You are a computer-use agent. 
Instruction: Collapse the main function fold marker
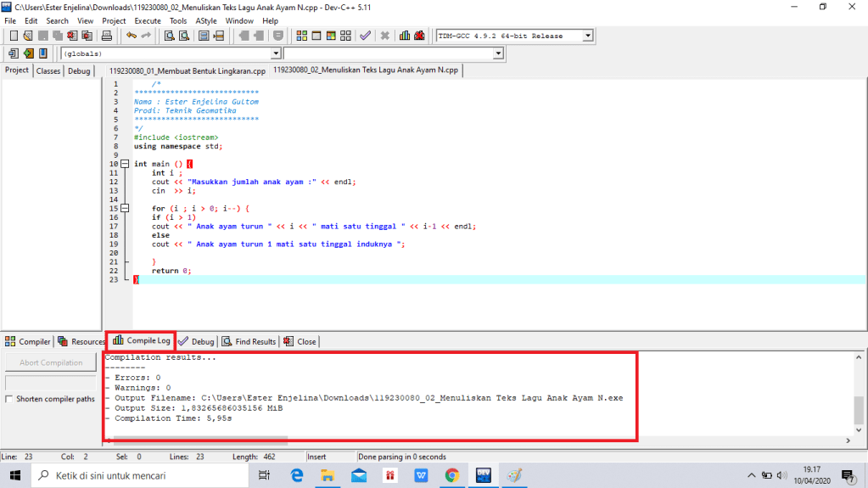coord(125,164)
